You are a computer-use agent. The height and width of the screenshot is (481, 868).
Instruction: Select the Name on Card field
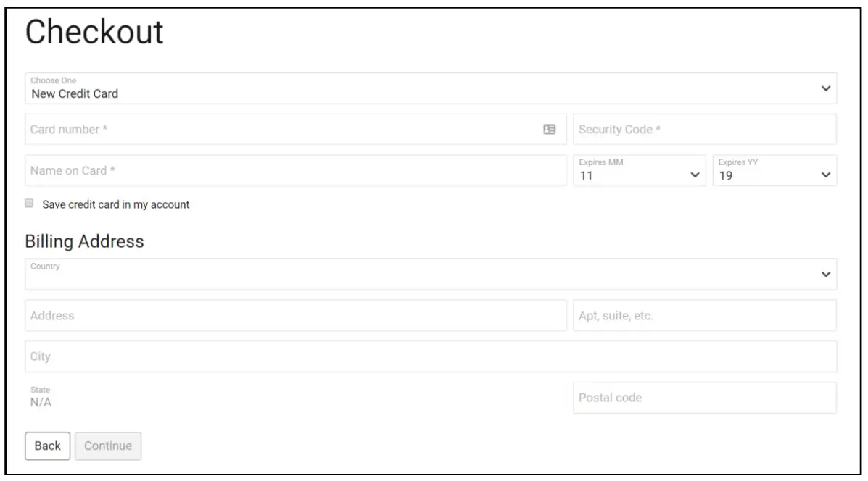[x=295, y=171]
